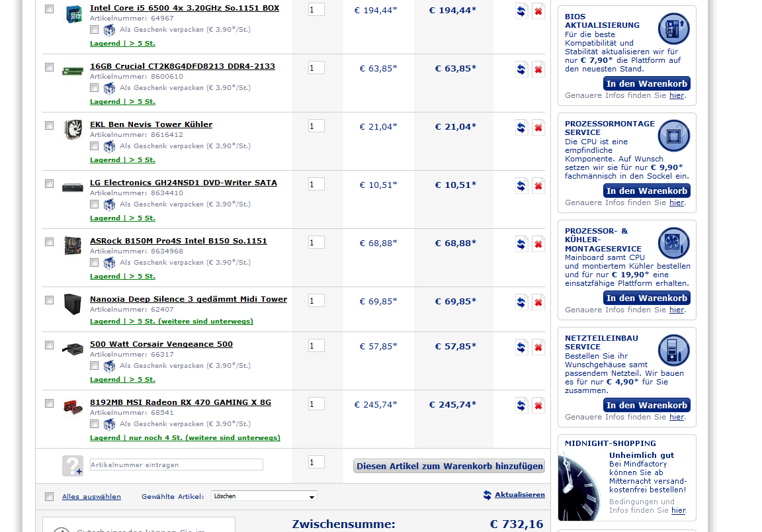Screen dimensions: 762x532
Task: Click the Intel Core i5 product thumbnail
Action: [73, 14]
